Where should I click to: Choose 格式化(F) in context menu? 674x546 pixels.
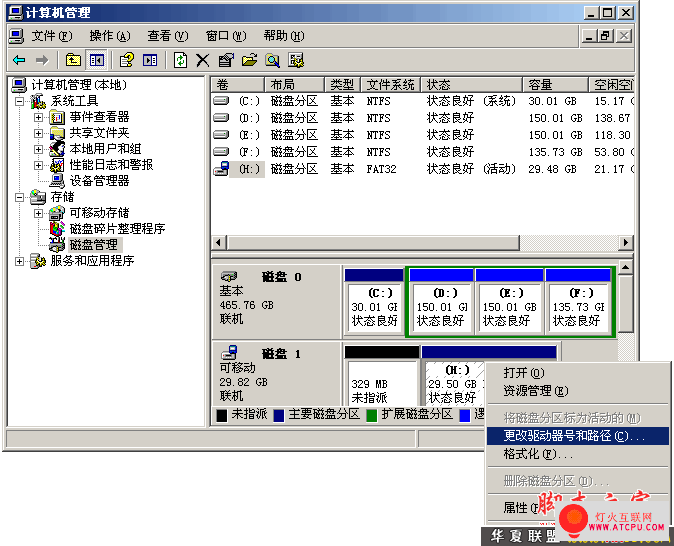(577, 454)
